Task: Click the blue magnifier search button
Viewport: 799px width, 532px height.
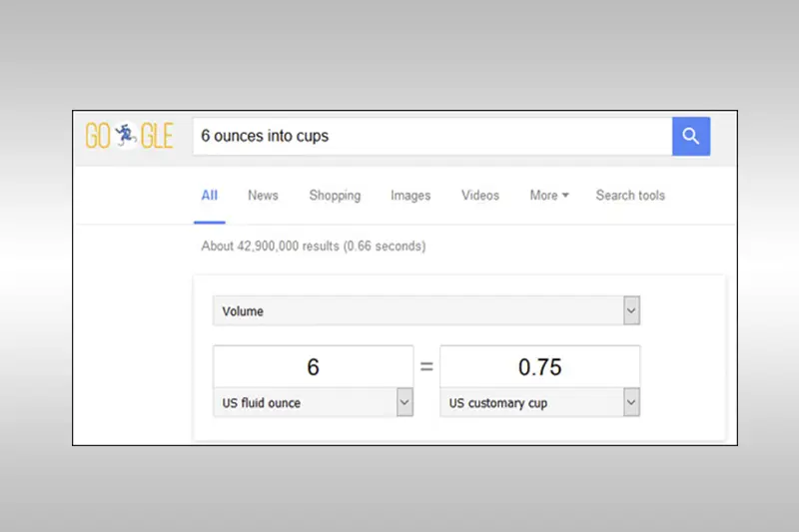Action: [x=691, y=136]
